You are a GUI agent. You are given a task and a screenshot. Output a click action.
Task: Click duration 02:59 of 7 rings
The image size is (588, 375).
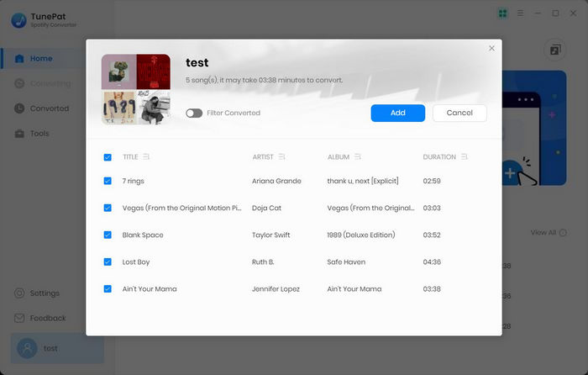(432, 181)
